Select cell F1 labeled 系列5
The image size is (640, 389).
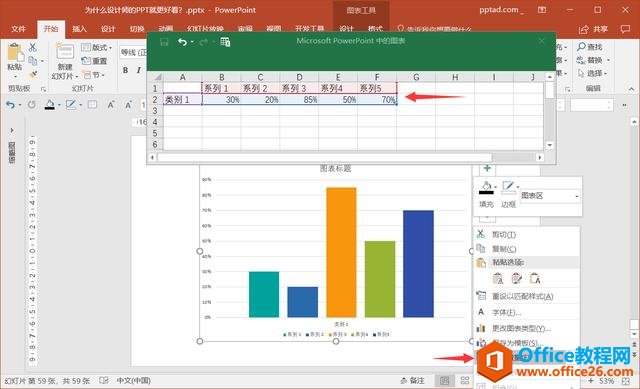[377, 88]
